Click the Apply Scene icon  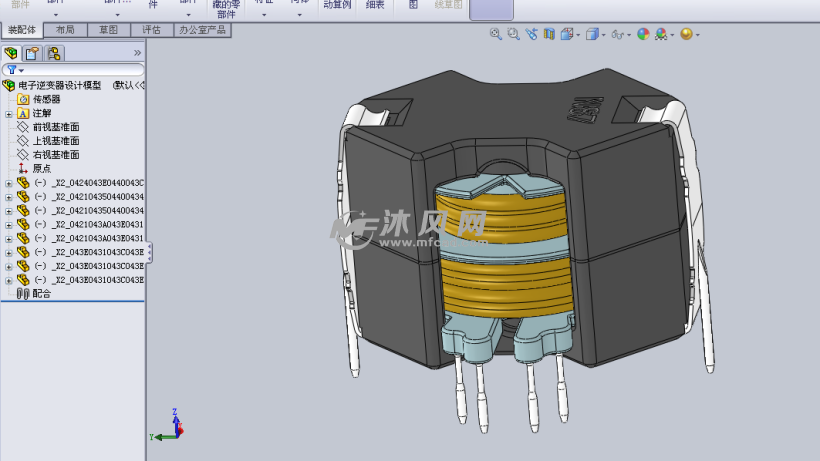(661, 34)
